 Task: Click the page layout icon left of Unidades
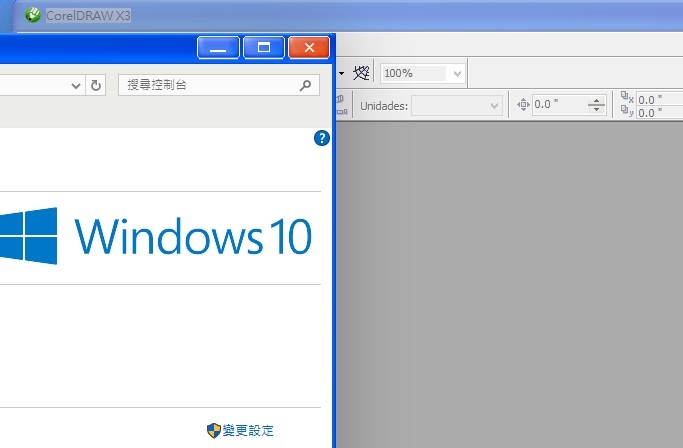342,105
